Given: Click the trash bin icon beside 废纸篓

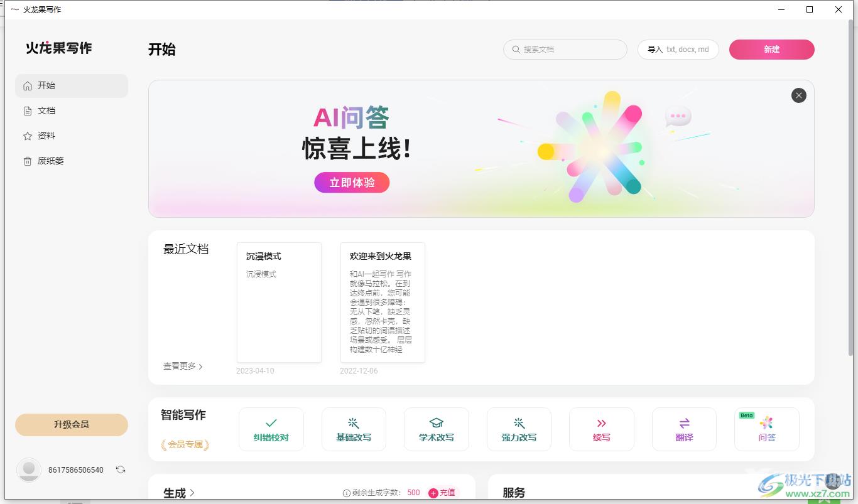Looking at the screenshot, I should click(28, 161).
